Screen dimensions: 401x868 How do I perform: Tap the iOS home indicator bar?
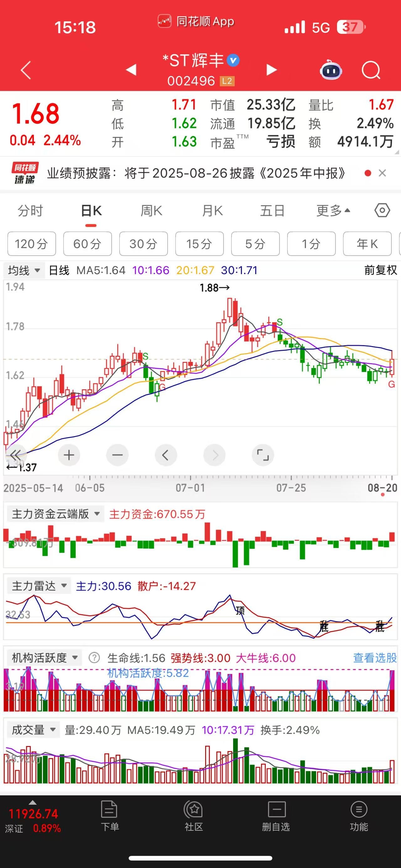coord(200,858)
